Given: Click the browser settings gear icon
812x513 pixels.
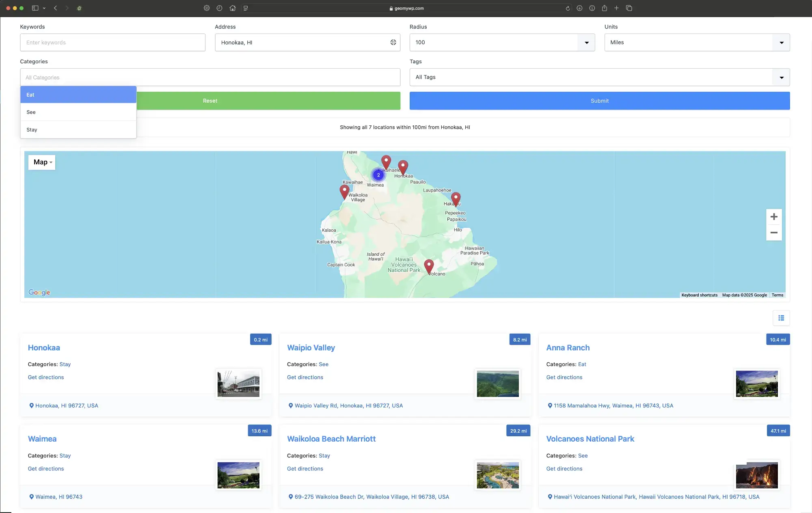Looking at the screenshot, I should [207, 8].
